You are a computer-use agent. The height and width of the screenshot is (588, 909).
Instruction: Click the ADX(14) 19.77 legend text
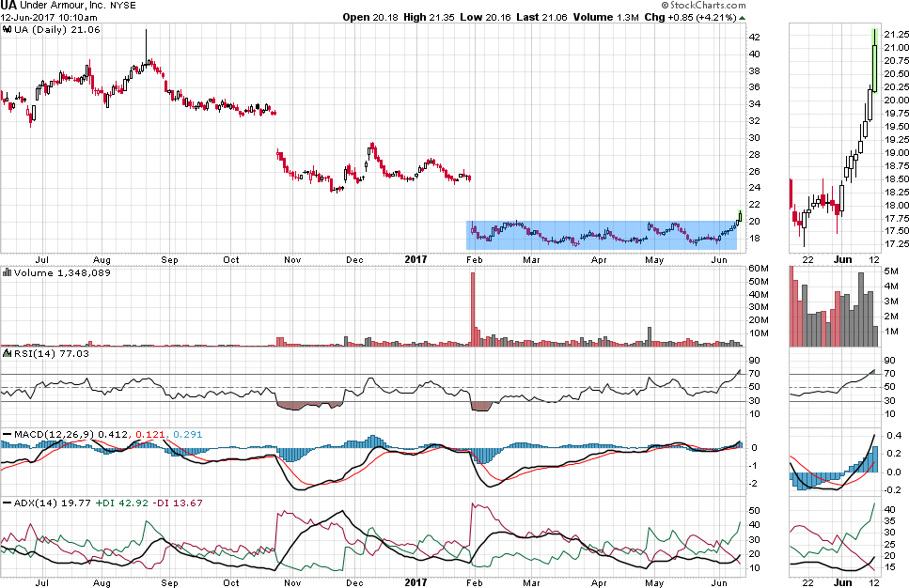click(53, 503)
